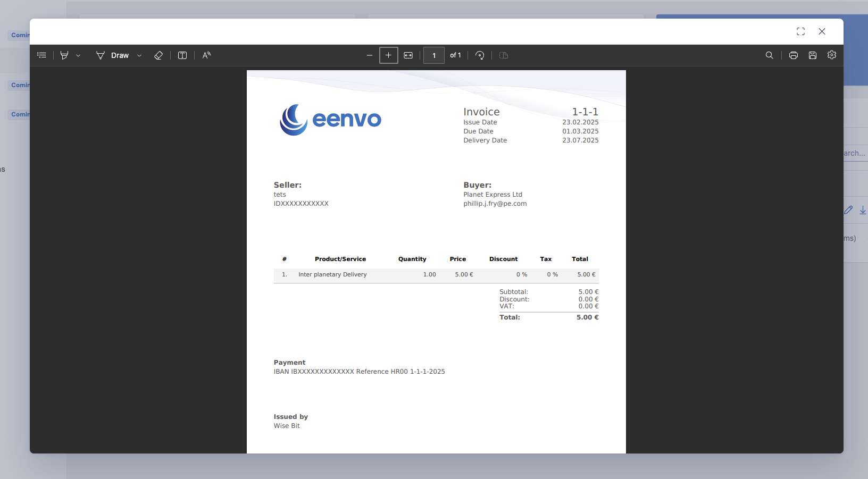Click the buyer email phillip.j.fry@pe.com

pyautogui.click(x=495, y=204)
